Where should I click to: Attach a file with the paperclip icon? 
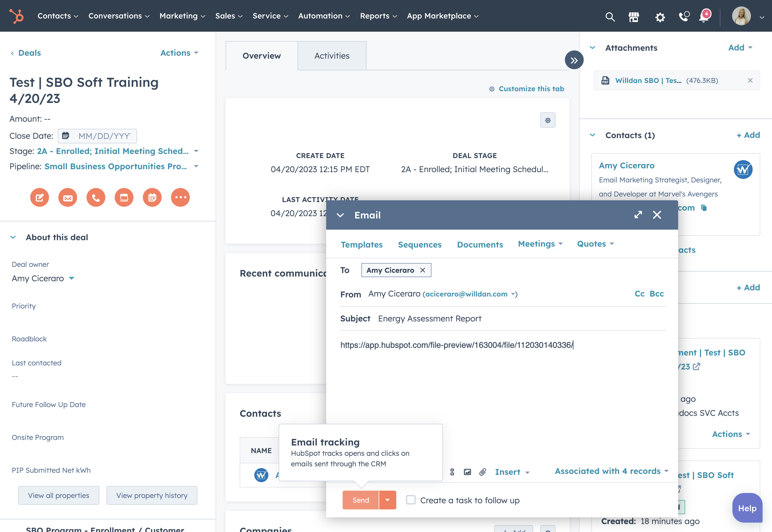pos(483,472)
